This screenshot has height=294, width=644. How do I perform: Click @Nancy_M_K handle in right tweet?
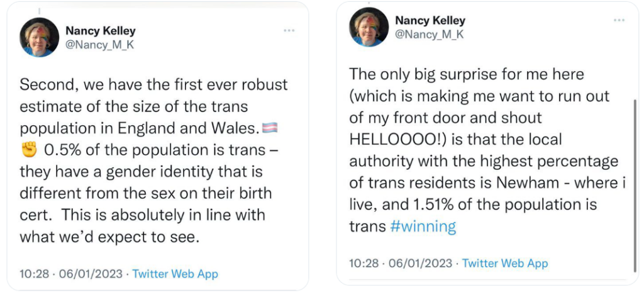(430, 35)
